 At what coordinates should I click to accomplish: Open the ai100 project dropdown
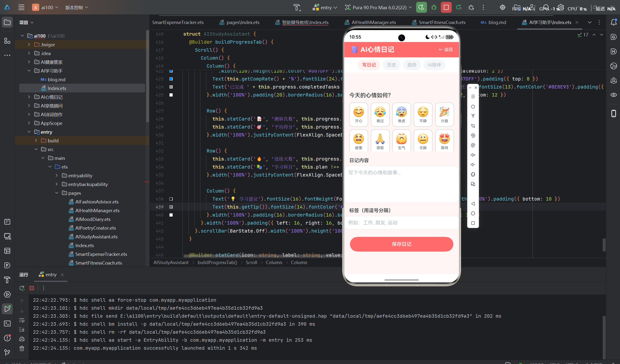click(45, 7)
